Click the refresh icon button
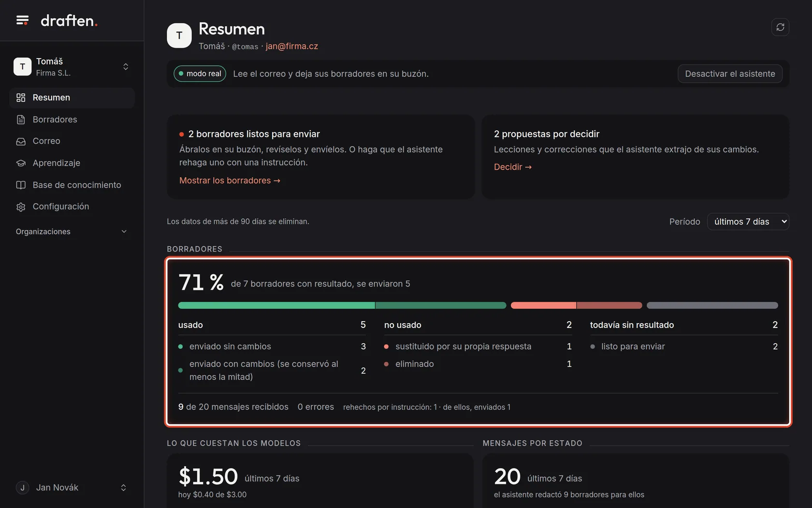 780,27
